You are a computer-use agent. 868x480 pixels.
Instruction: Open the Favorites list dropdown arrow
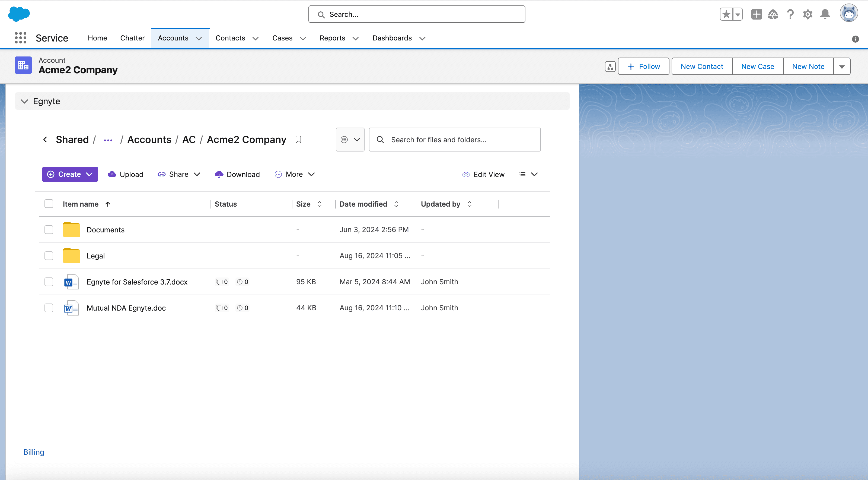coord(738,14)
